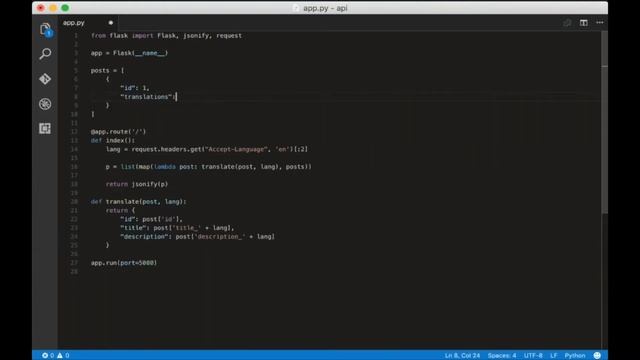Click the green zoom window button
640x360 pixels.
point(65,8)
